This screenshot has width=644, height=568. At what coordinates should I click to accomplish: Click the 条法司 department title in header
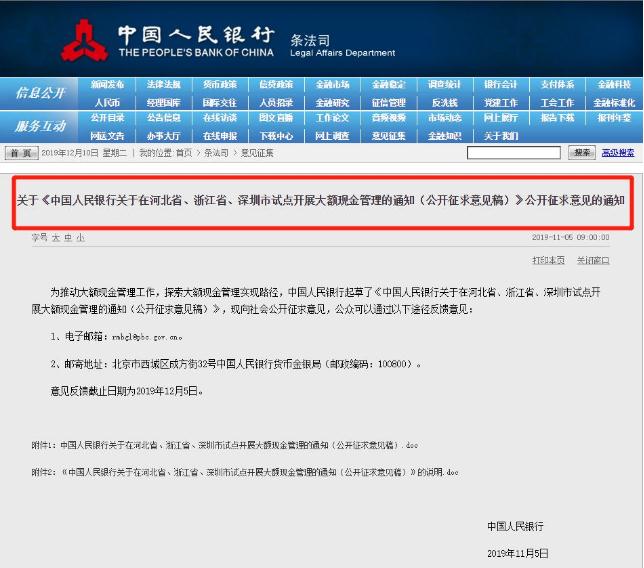tap(310, 40)
